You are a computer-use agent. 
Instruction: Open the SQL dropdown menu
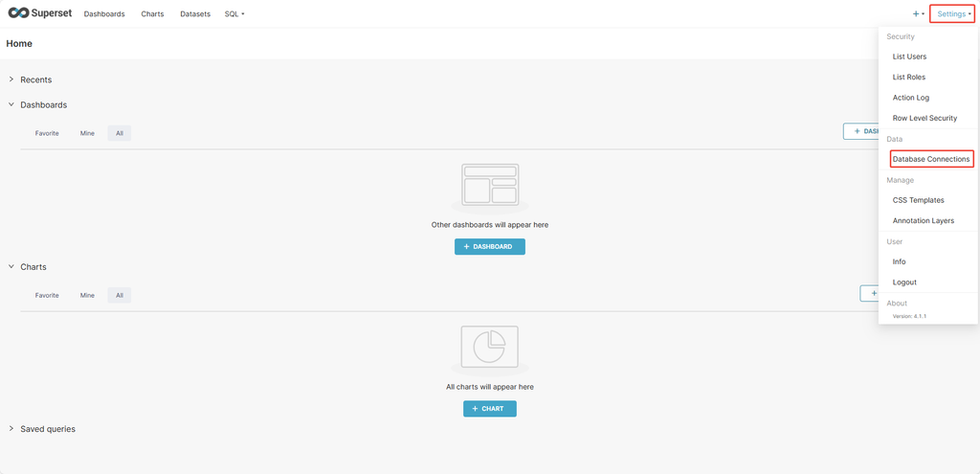[234, 14]
